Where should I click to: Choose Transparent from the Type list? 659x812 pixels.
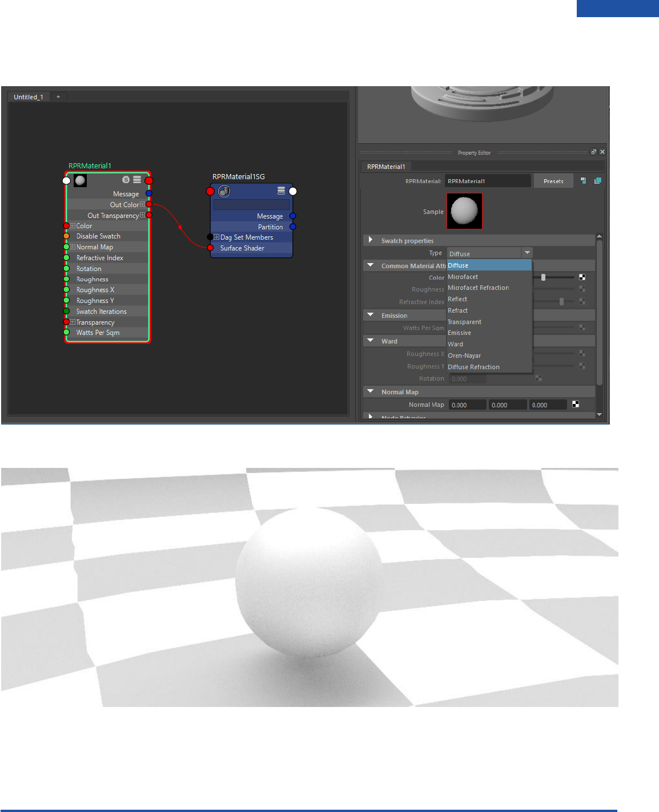click(489, 322)
